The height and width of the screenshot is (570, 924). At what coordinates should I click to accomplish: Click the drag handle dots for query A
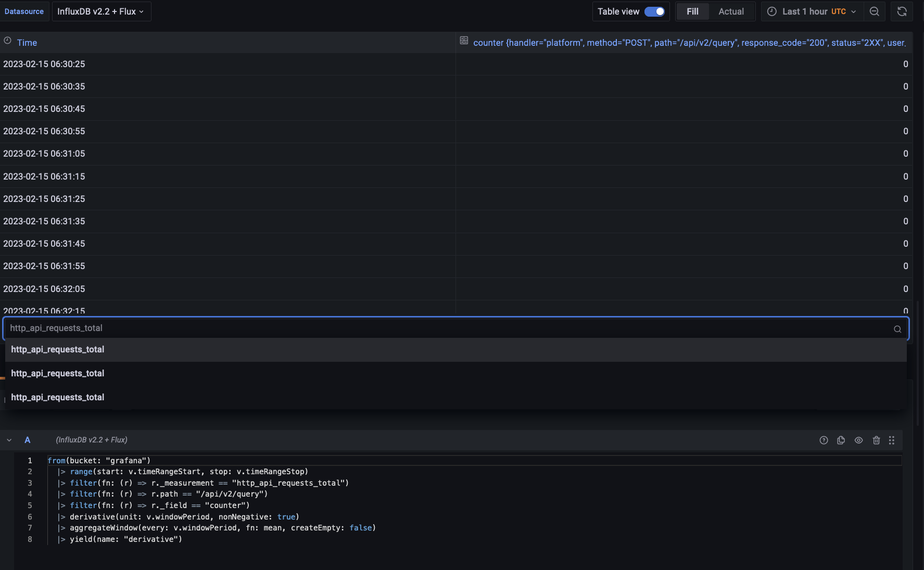892,440
